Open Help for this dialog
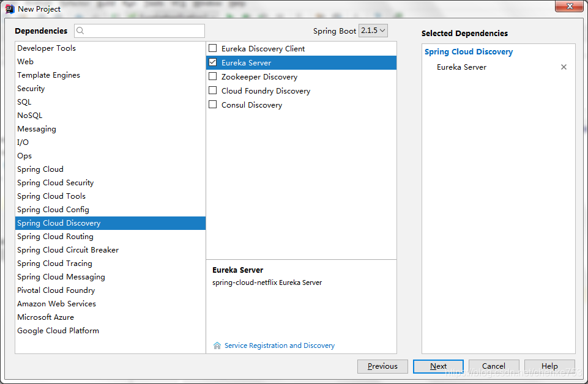 click(549, 366)
